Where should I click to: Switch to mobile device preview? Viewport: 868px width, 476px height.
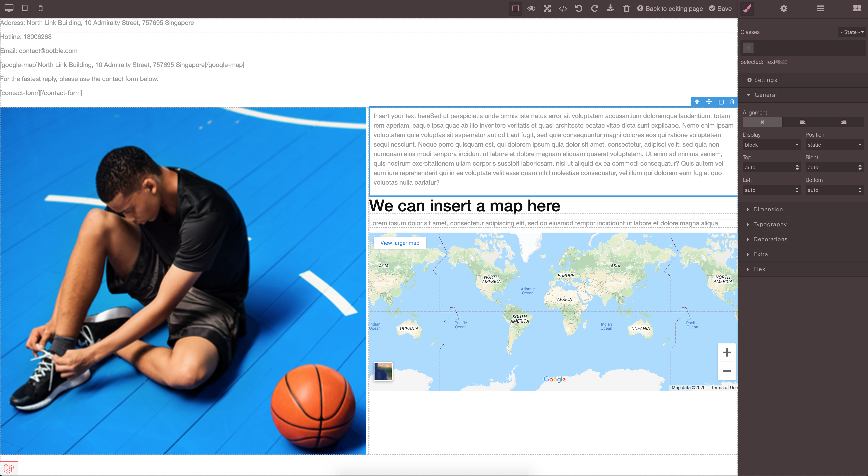pos(41,8)
